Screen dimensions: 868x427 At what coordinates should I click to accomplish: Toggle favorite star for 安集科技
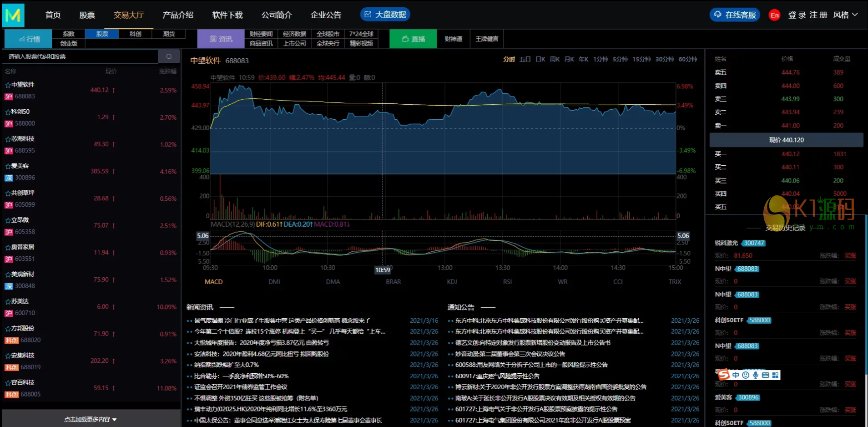8,356
